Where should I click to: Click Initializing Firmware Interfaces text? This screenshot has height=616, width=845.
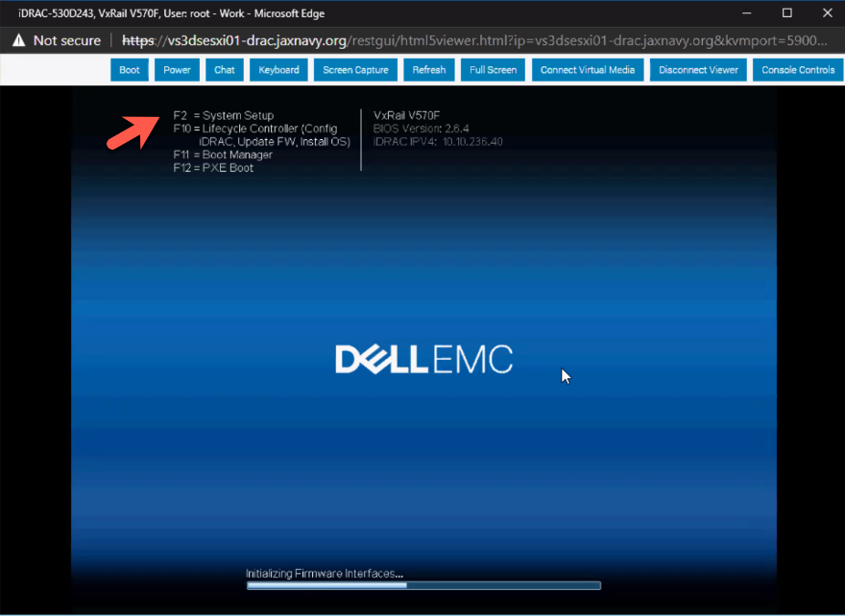pyautogui.click(x=325, y=574)
